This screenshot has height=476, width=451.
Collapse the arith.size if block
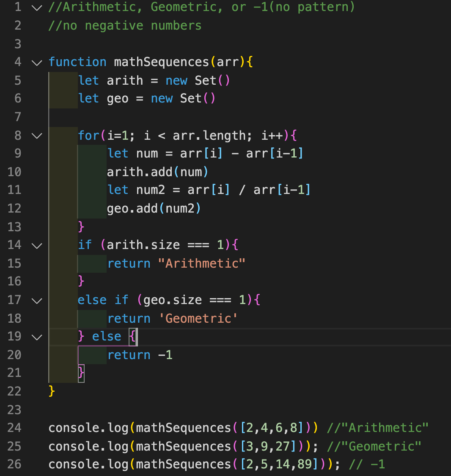pos(36,245)
